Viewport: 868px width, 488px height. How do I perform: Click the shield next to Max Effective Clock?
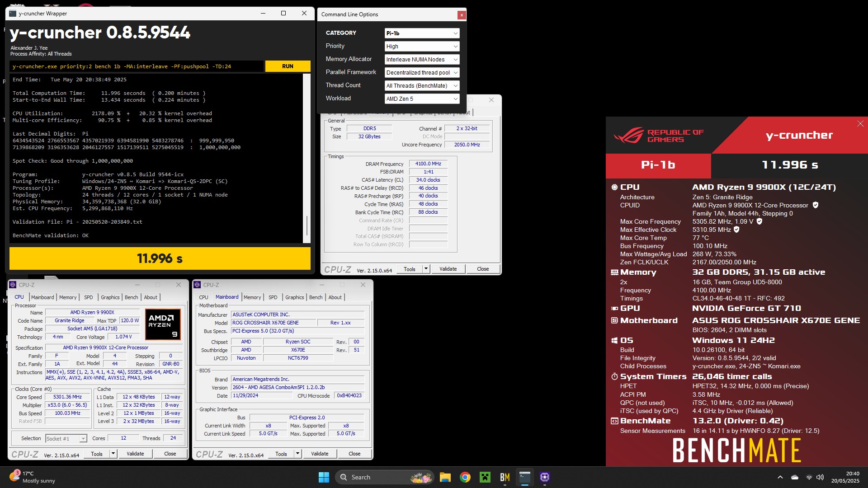[x=736, y=230]
